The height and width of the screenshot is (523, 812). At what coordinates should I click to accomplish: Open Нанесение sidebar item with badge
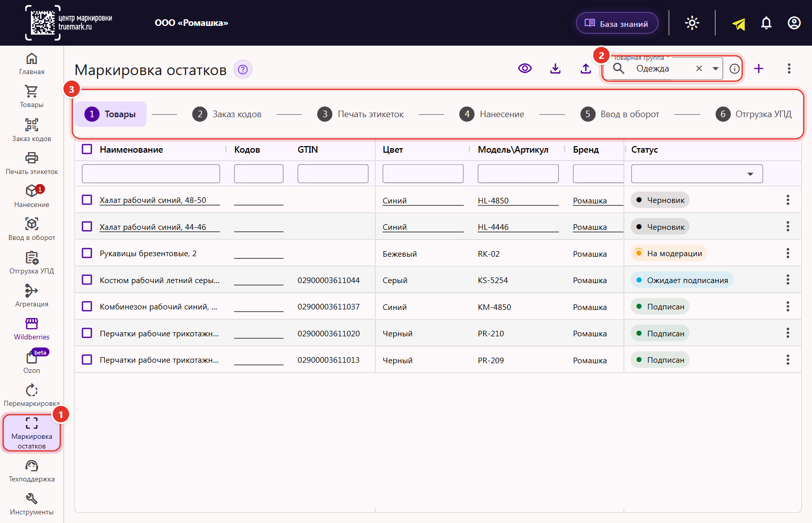coord(31,196)
